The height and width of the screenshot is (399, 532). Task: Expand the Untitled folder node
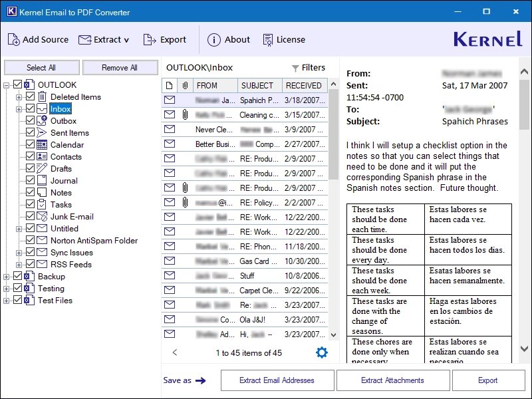click(19, 229)
